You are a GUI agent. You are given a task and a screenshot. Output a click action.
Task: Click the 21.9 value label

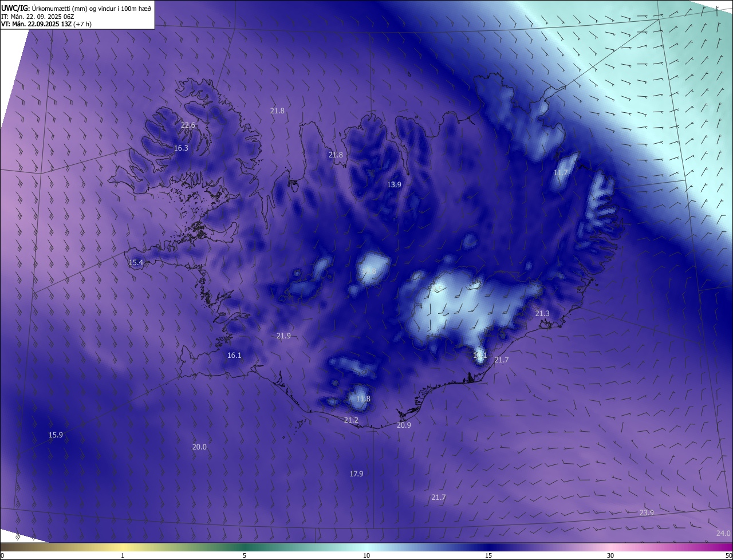(283, 336)
